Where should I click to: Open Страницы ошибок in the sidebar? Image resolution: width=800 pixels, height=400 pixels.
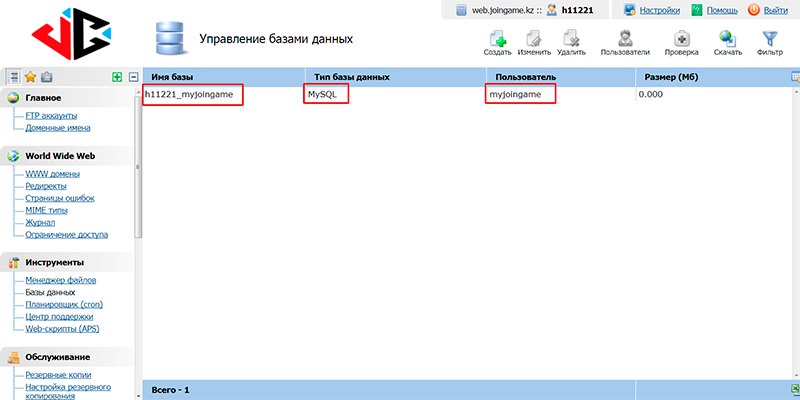click(x=60, y=198)
